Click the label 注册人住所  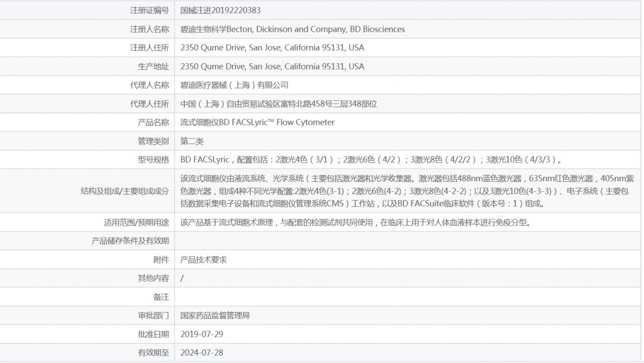(x=149, y=48)
